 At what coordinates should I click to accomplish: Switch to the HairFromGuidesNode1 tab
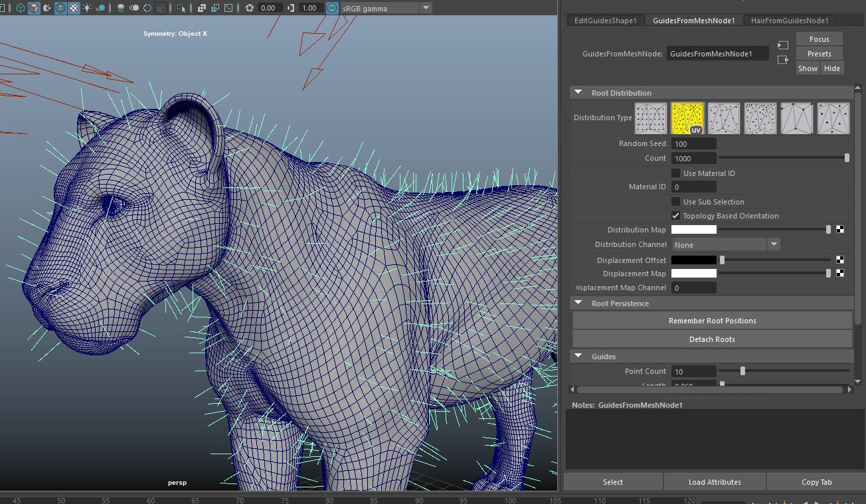789,21
